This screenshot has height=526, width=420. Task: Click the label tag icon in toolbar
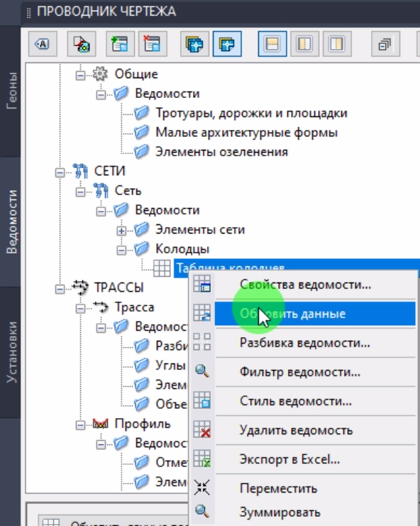(x=43, y=44)
